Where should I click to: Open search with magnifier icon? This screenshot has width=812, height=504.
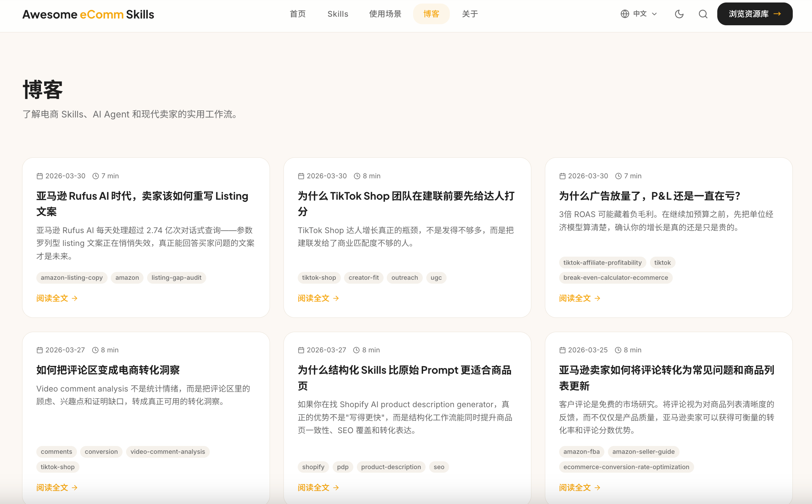[x=703, y=14]
